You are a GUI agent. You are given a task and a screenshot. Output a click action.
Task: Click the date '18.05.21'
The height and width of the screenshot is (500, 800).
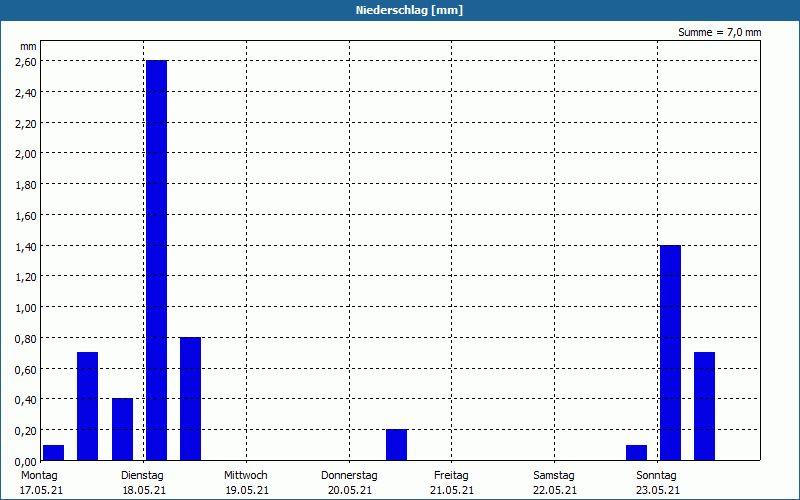tap(144, 490)
